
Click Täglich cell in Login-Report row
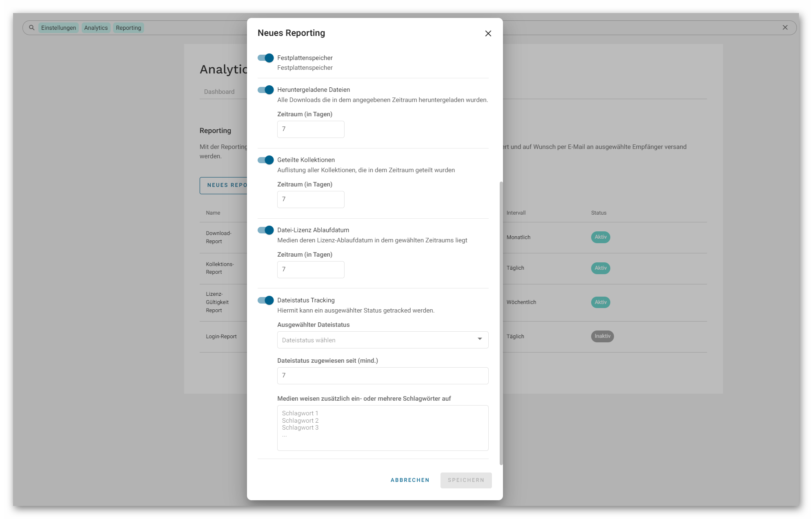point(515,337)
